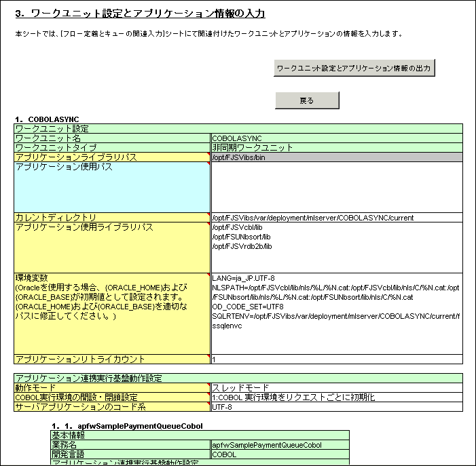Click the LANG=ja_JP.UTF-8 environment variable line
The width and height of the screenshot is (476, 466).
click(x=243, y=278)
